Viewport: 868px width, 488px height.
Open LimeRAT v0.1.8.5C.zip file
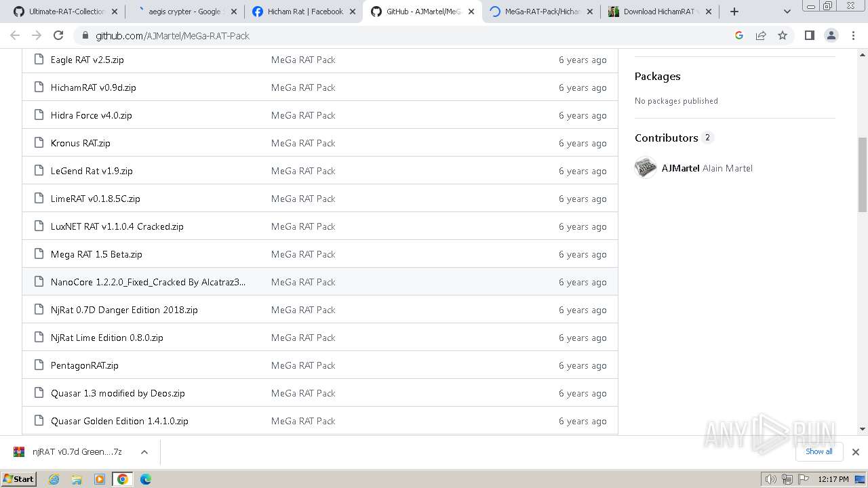[95, 199]
